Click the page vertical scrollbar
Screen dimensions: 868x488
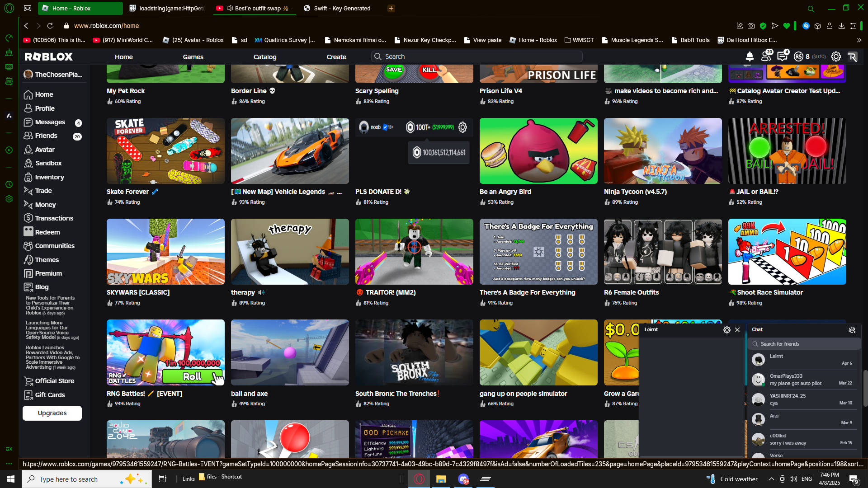[865, 389]
